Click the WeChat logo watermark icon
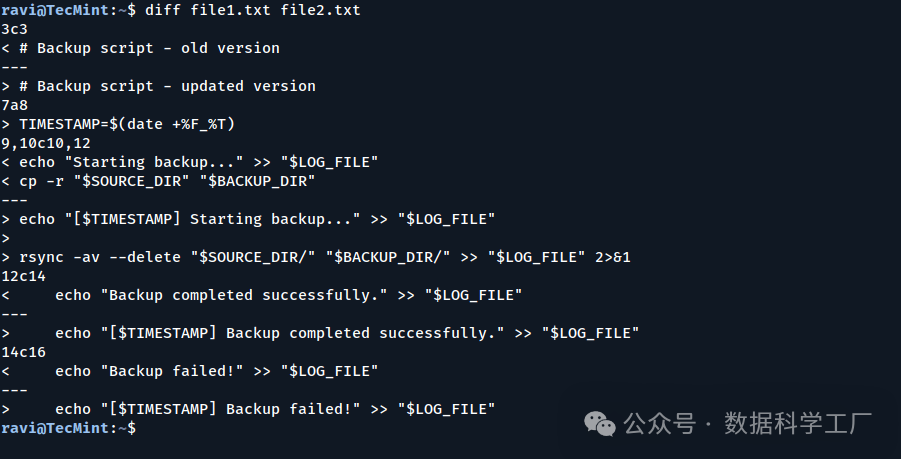 [x=601, y=424]
